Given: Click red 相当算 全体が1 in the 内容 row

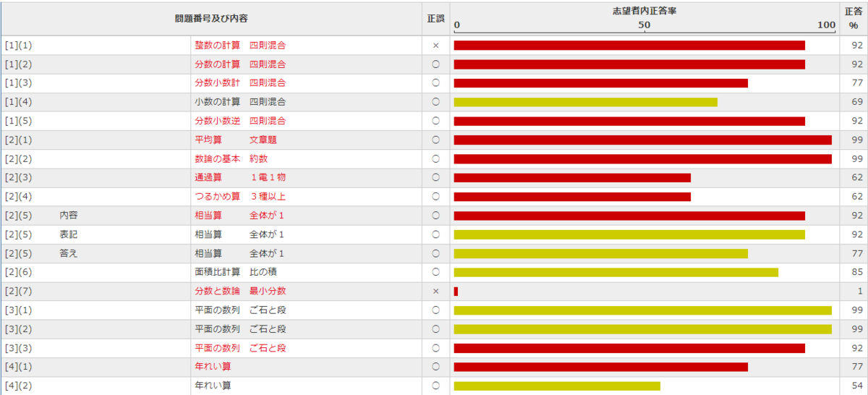Looking at the screenshot, I should 239,215.
